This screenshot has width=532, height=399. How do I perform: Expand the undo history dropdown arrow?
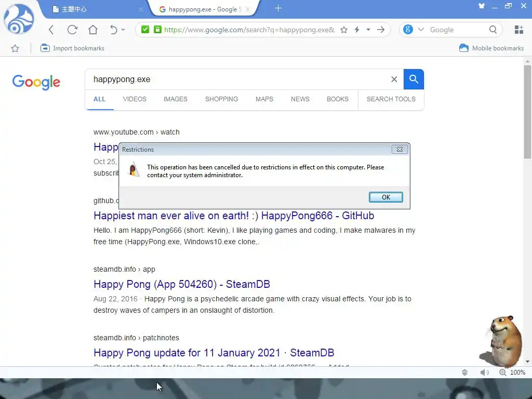[123, 30]
